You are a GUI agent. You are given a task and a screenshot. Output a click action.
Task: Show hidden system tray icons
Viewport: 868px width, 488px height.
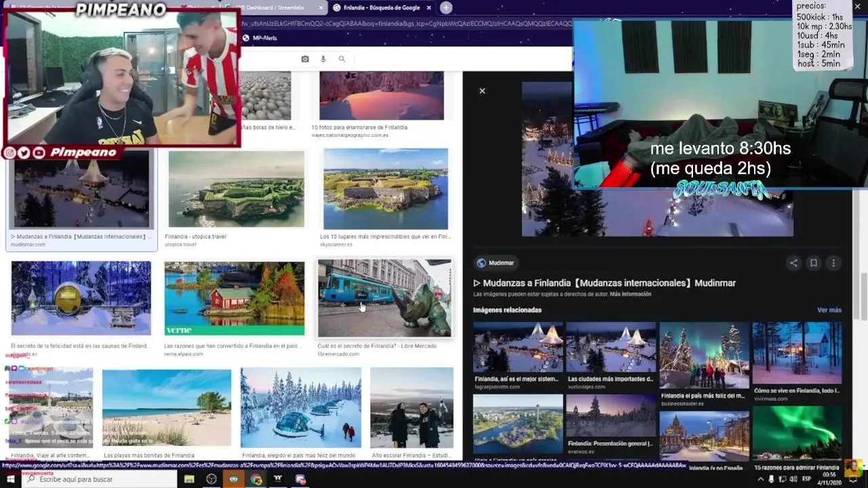pos(760,479)
